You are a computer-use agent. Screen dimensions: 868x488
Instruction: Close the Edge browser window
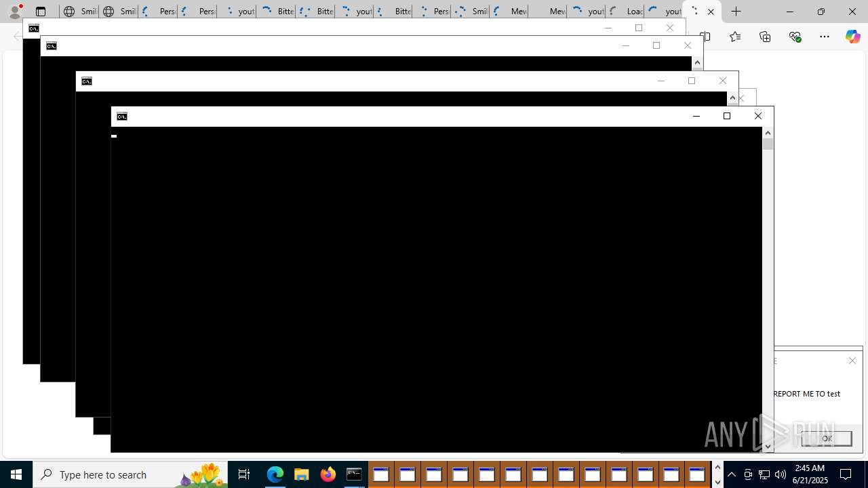coord(852,12)
